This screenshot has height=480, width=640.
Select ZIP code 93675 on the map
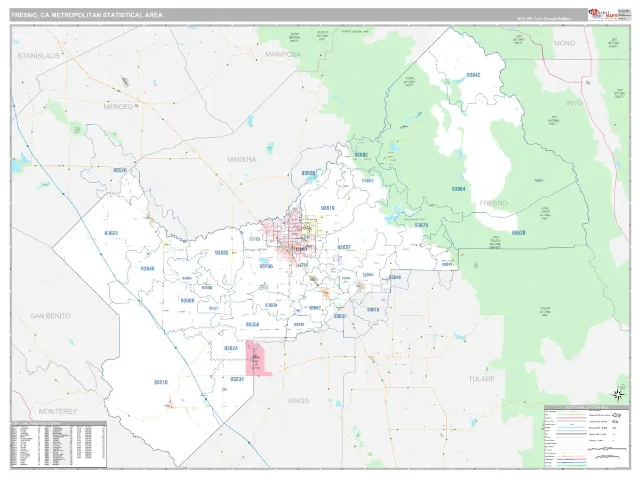coord(421,225)
